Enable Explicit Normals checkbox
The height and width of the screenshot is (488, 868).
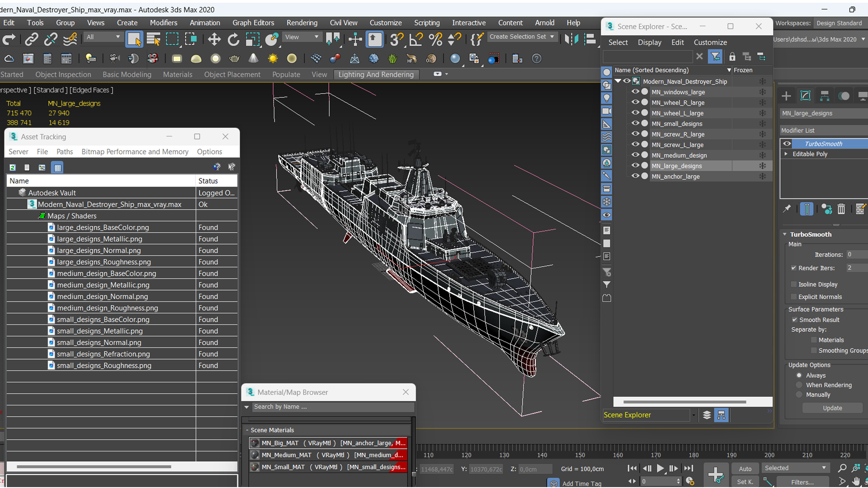point(794,297)
